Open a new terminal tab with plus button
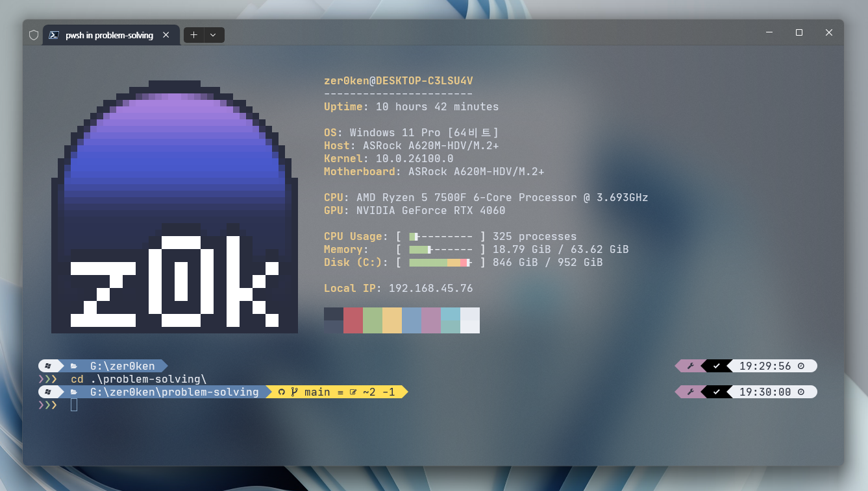This screenshot has height=491, width=868. pyautogui.click(x=193, y=35)
